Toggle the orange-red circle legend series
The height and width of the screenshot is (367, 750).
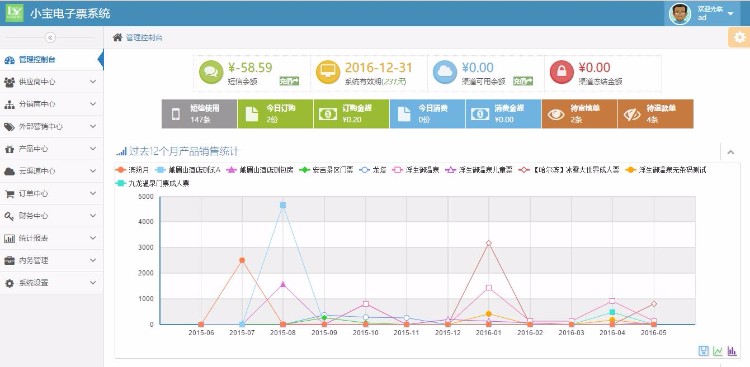pos(132,169)
